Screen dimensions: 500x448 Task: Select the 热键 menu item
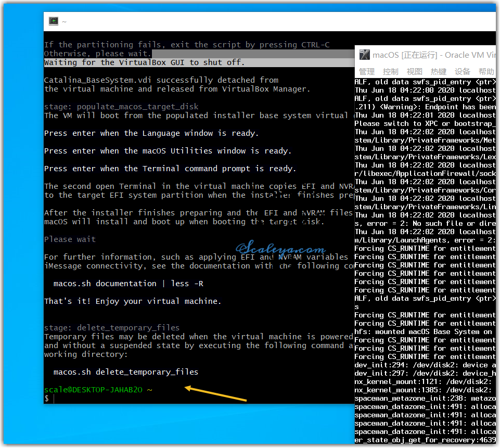click(438, 72)
